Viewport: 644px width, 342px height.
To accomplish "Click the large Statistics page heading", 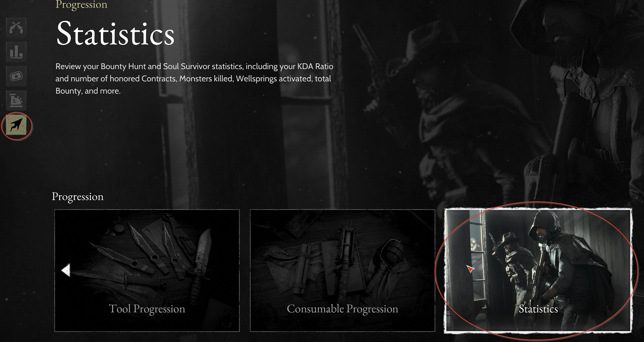I will click(115, 34).
